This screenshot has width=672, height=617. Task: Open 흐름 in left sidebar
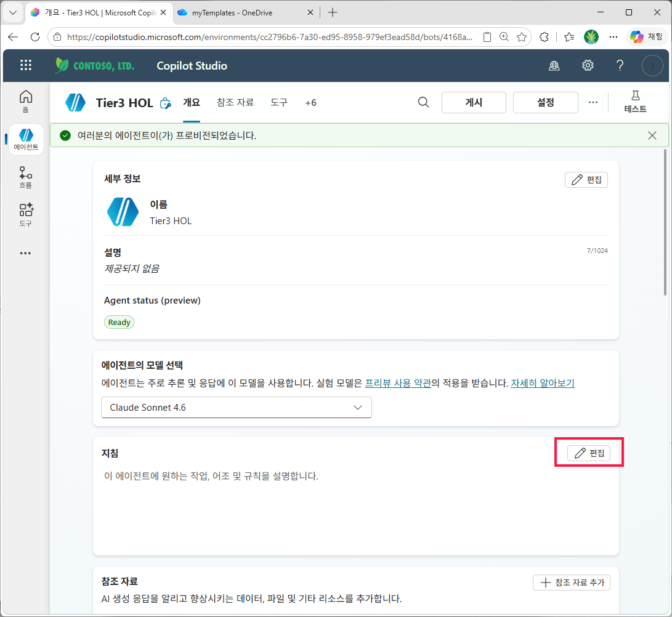26,177
